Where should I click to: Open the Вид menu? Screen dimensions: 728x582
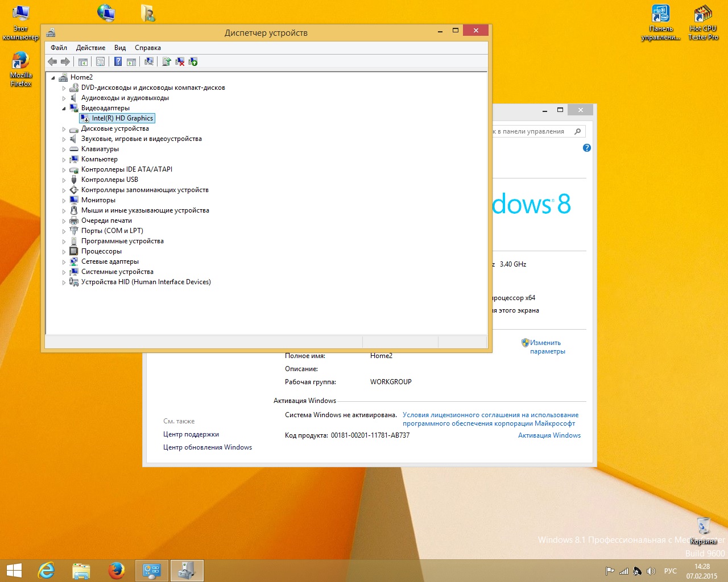point(120,48)
